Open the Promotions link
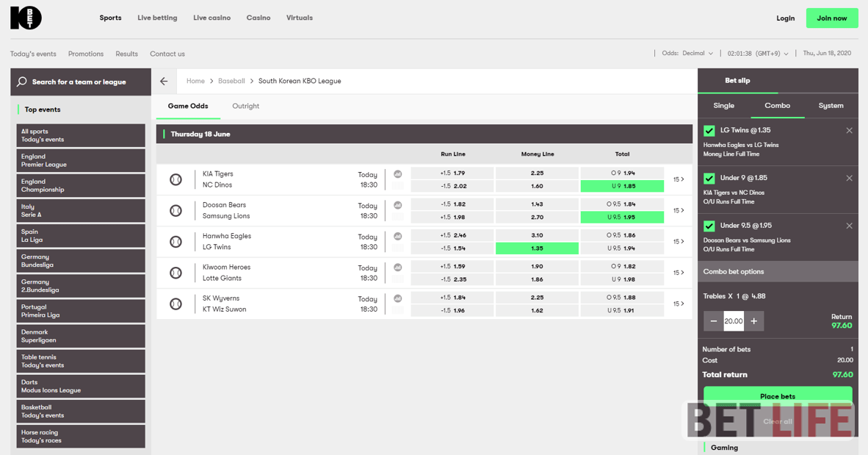Viewport: 868px width, 455px height. [86, 54]
